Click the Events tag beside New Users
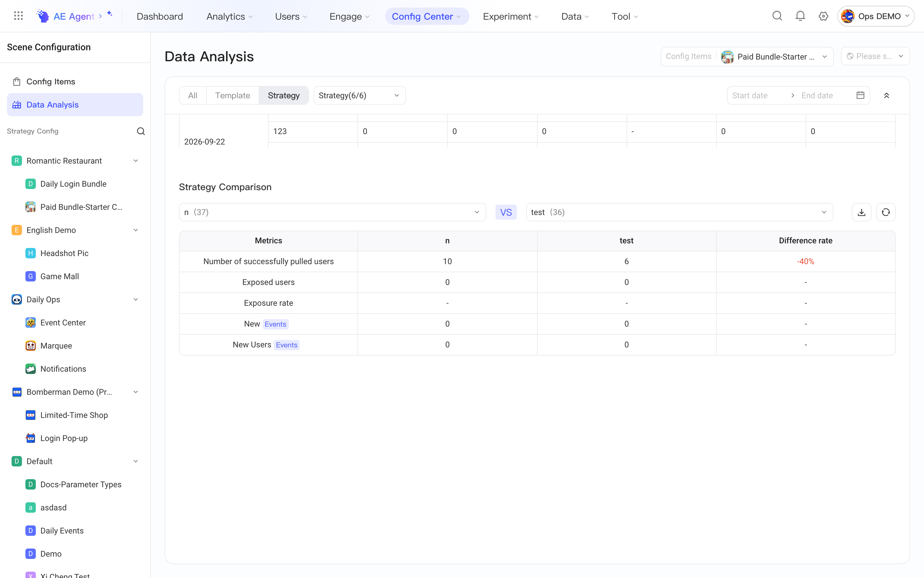 coord(286,345)
